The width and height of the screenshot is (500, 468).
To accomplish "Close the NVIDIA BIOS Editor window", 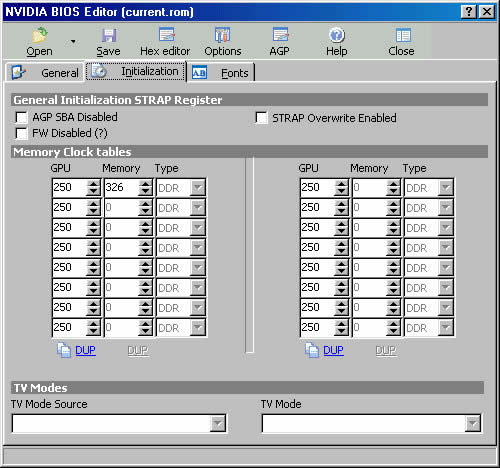I will click(487, 12).
